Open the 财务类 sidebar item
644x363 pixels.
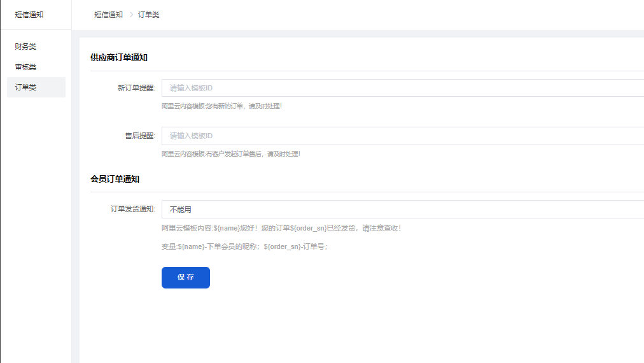tap(25, 46)
